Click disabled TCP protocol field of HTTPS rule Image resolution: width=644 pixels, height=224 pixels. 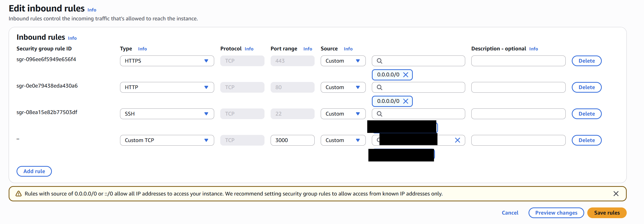(242, 61)
